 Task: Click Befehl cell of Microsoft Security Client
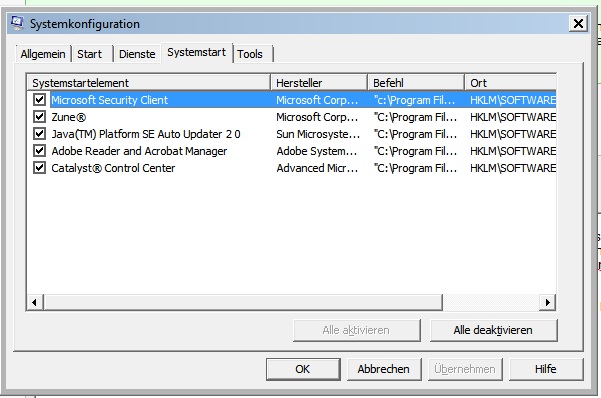(x=415, y=100)
